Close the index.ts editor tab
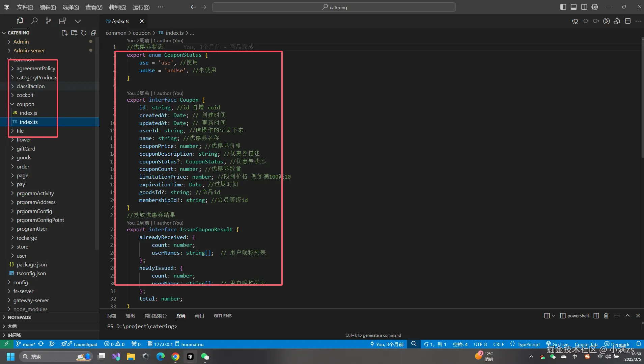Viewport: 644px width, 364px height. 142,21
